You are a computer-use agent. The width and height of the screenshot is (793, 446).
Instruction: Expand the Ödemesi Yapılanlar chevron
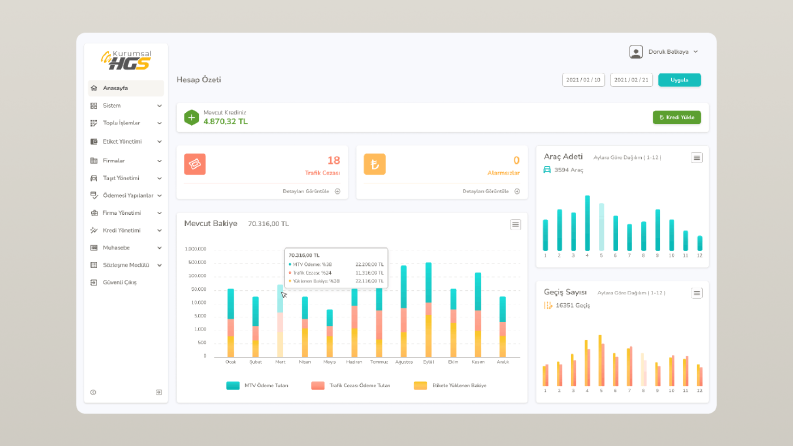[x=159, y=195]
